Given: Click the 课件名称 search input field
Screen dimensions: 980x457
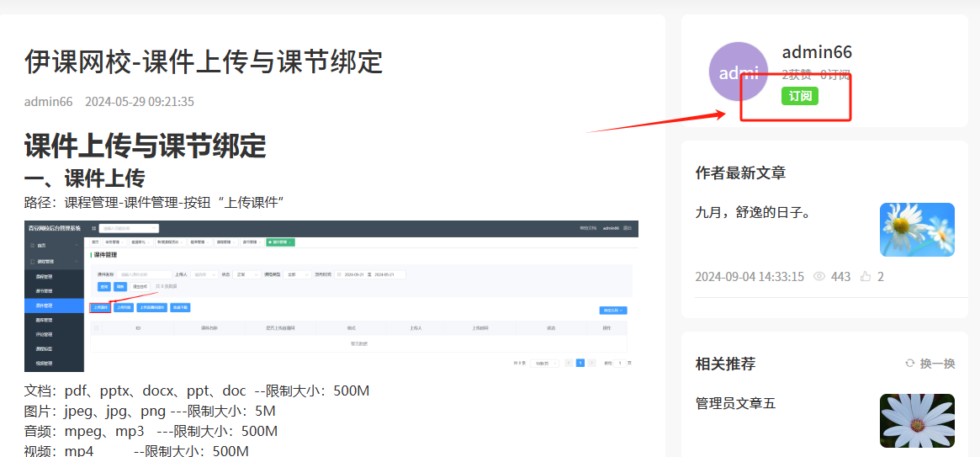Looking at the screenshot, I should (145, 274).
